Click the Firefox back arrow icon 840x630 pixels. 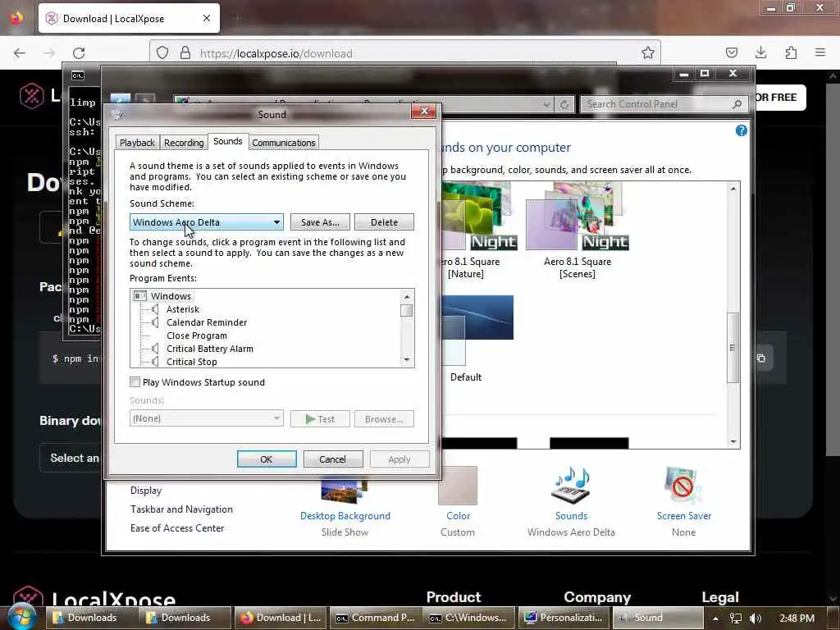20,53
